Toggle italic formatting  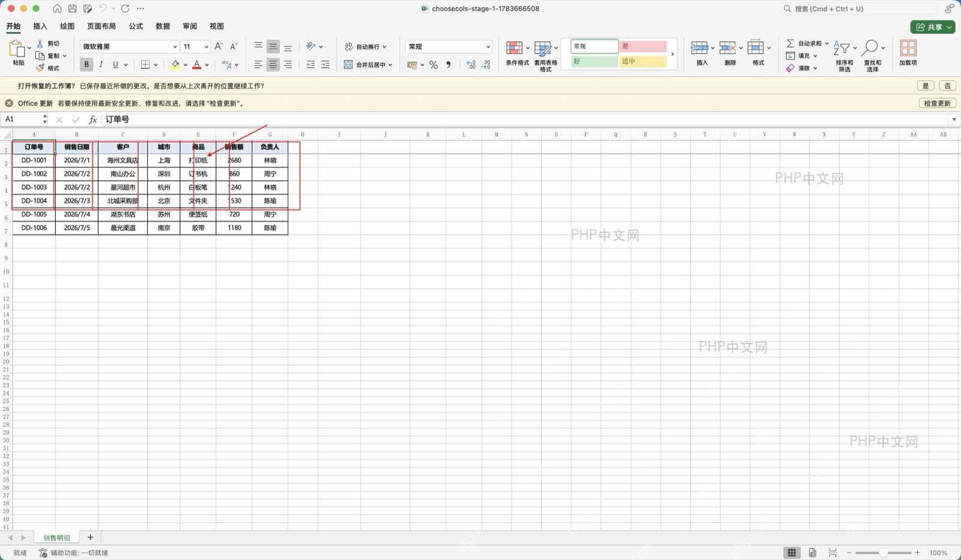pyautogui.click(x=101, y=65)
